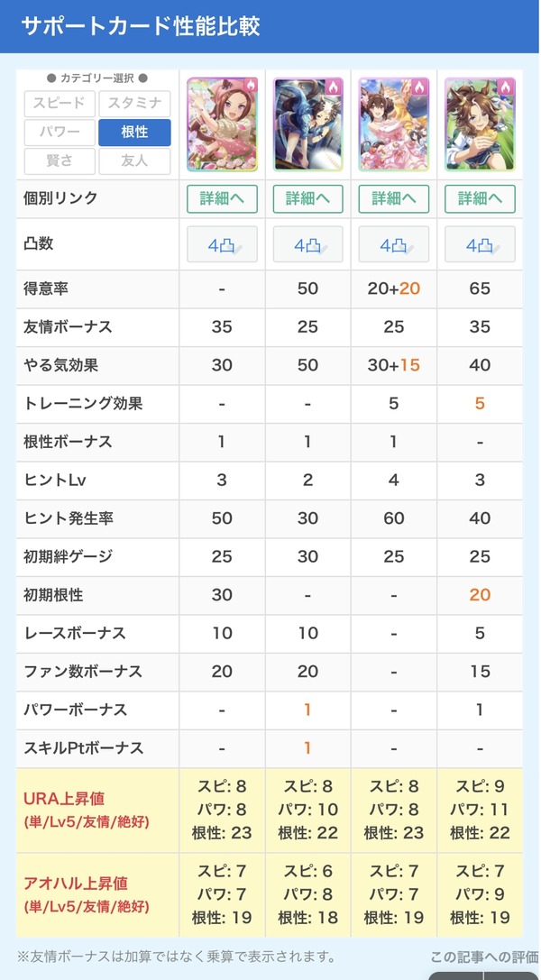Open 詳細へ link for second card
The width and height of the screenshot is (541, 980).
pos(308,198)
